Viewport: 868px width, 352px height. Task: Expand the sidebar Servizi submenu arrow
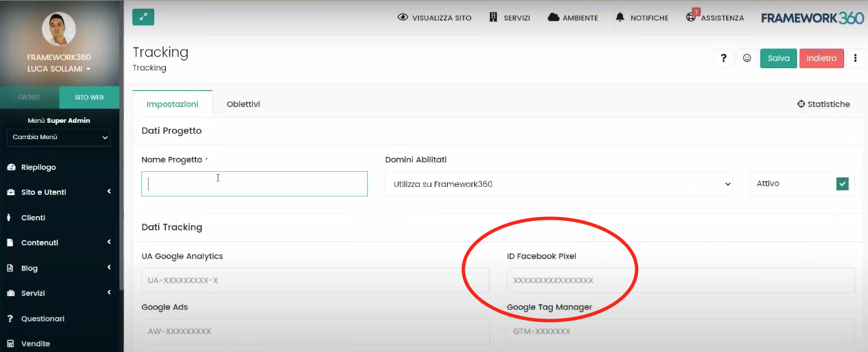tap(109, 293)
